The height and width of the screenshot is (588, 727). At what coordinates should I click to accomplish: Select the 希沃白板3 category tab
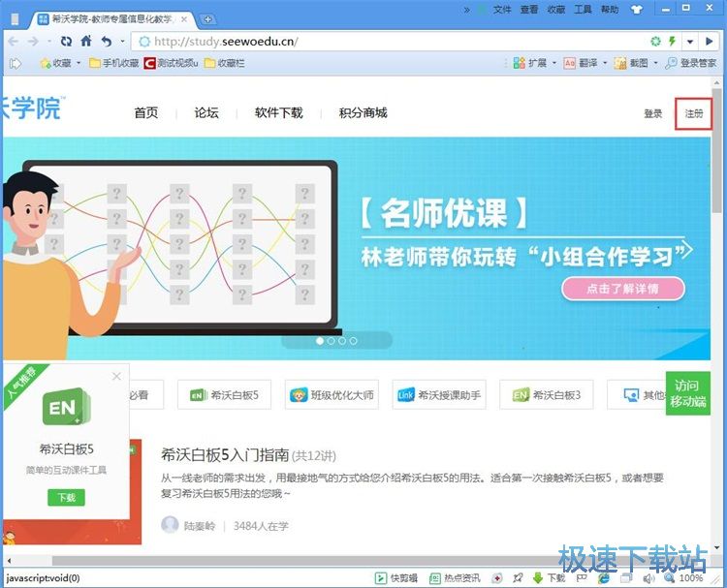(x=547, y=395)
